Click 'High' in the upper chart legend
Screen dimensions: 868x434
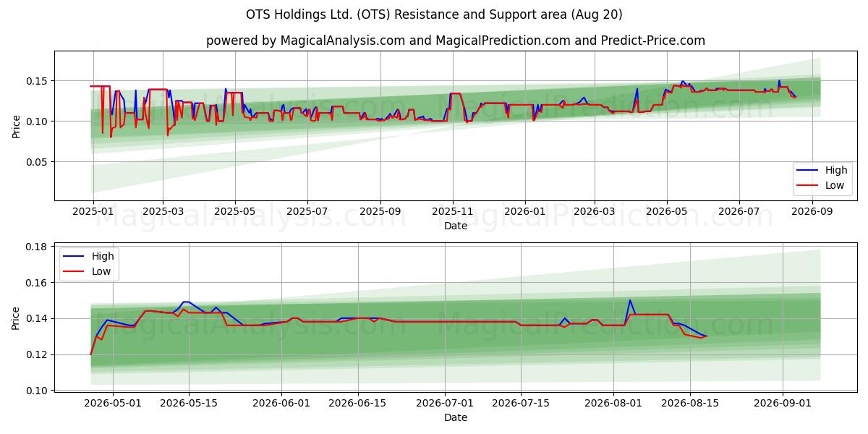836,171
